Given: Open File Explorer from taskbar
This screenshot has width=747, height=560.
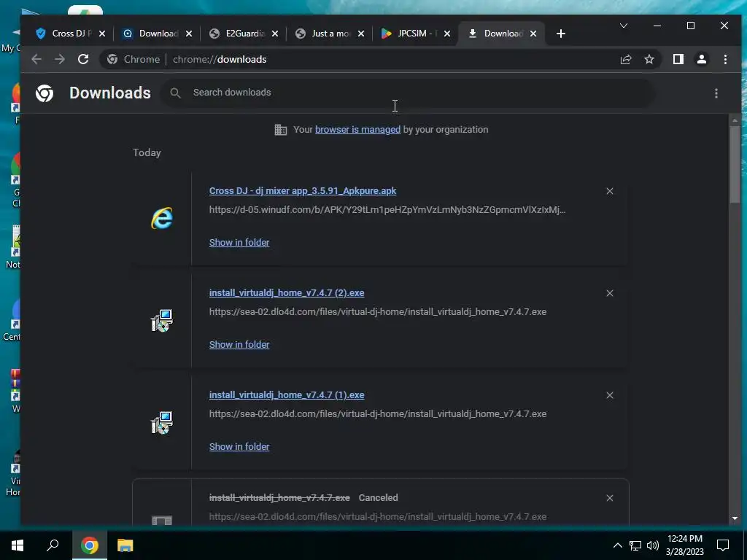Looking at the screenshot, I should 125,545.
